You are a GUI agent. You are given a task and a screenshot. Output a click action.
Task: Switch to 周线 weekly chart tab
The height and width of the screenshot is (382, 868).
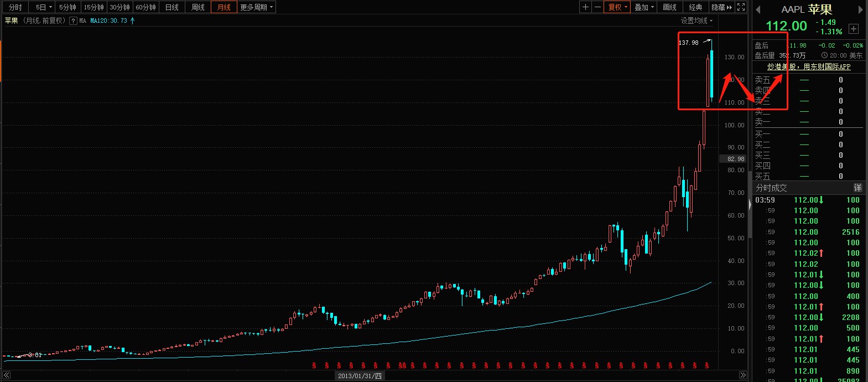coord(198,7)
